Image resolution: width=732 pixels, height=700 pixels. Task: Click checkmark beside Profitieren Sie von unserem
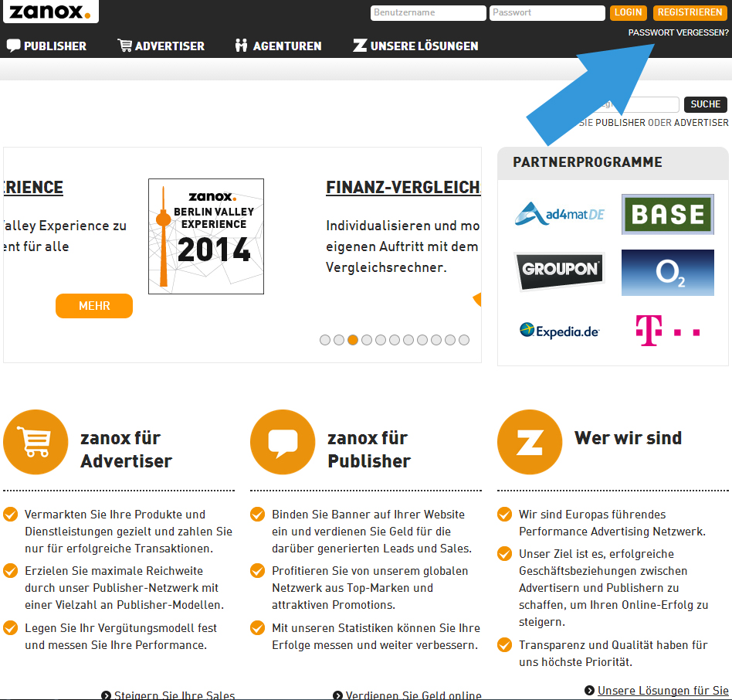257,571
